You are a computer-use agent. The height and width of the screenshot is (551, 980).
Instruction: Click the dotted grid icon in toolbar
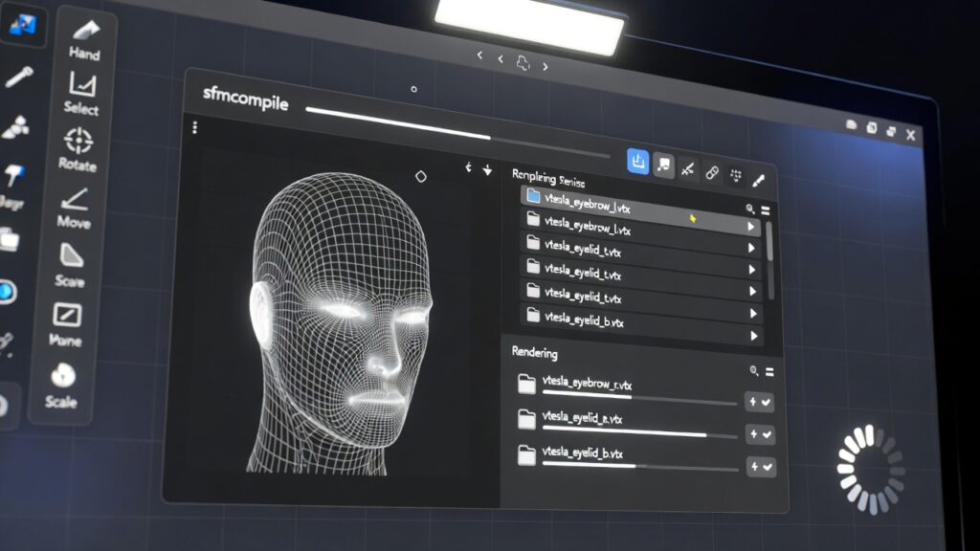pyautogui.click(x=736, y=175)
